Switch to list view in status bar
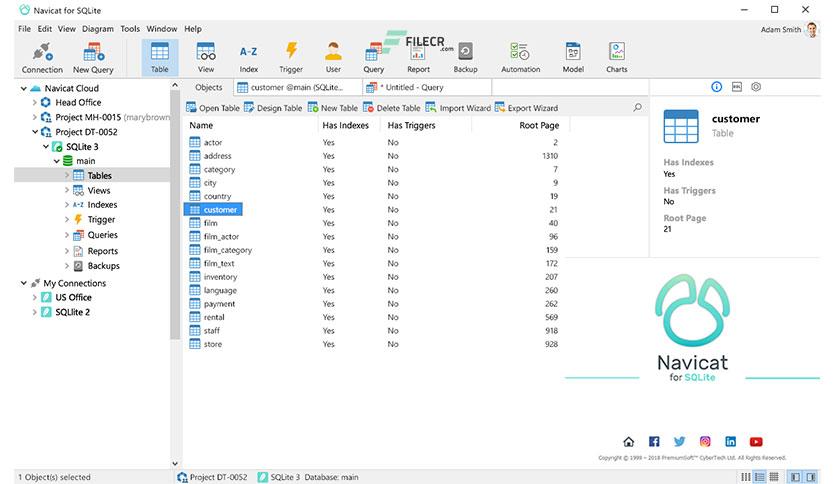 (746, 477)
